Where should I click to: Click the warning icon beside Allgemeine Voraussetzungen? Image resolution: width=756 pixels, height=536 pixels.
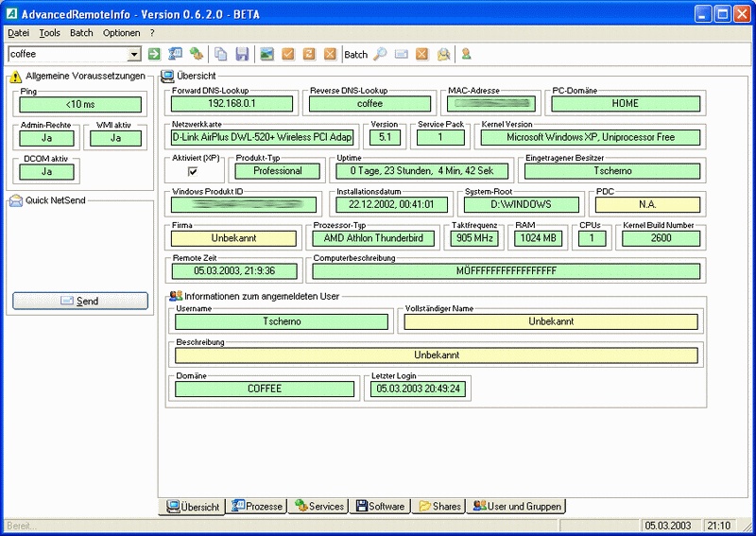coord(15,77)
